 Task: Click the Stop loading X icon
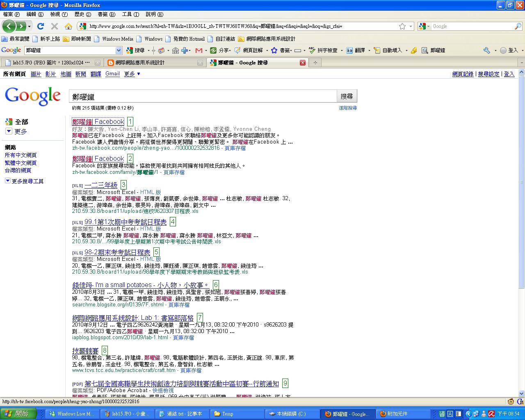[54, 26]
